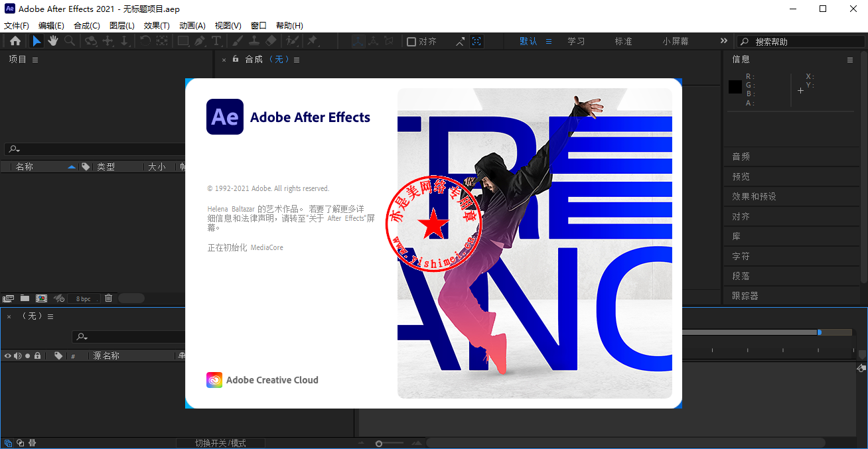Screen dimensions: 868x449
Task: Expand the workspace overflow chevron
Action: [x=724, y=41]
